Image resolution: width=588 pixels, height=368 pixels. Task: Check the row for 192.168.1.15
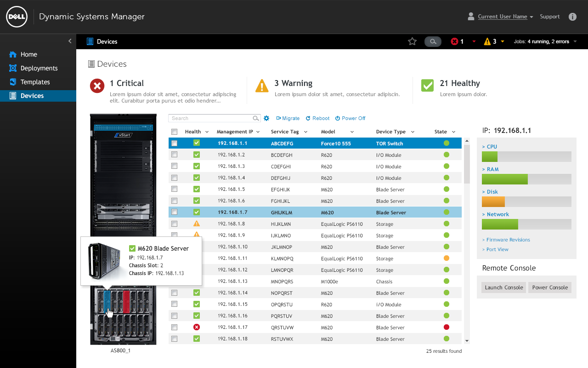[x=174, y=304]
